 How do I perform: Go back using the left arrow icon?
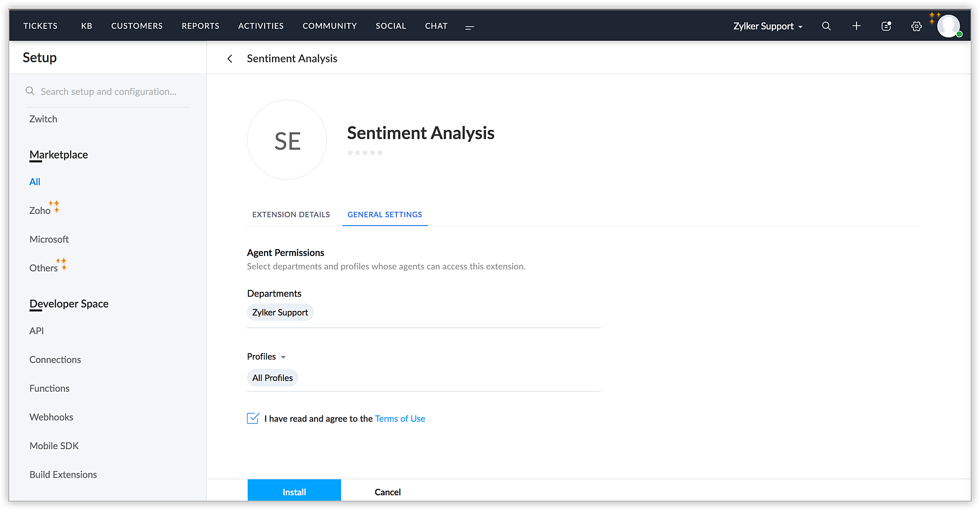pyautogui.click(x=230, y=59)
